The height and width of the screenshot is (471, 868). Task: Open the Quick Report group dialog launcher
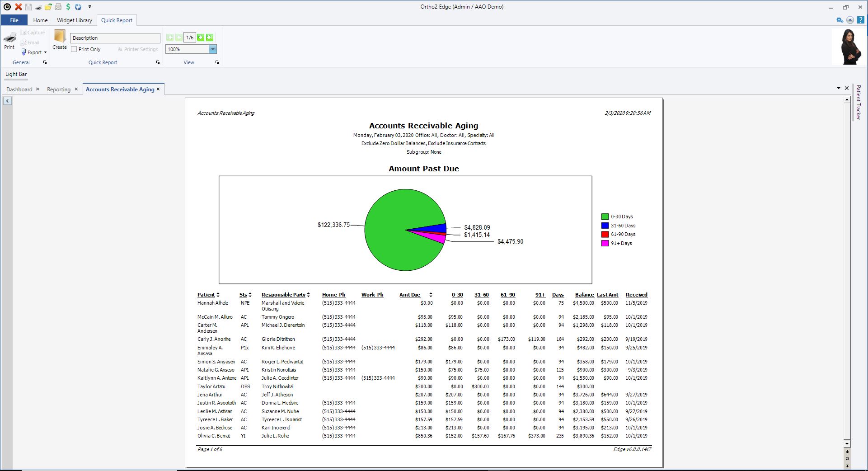tap(158, 62)
